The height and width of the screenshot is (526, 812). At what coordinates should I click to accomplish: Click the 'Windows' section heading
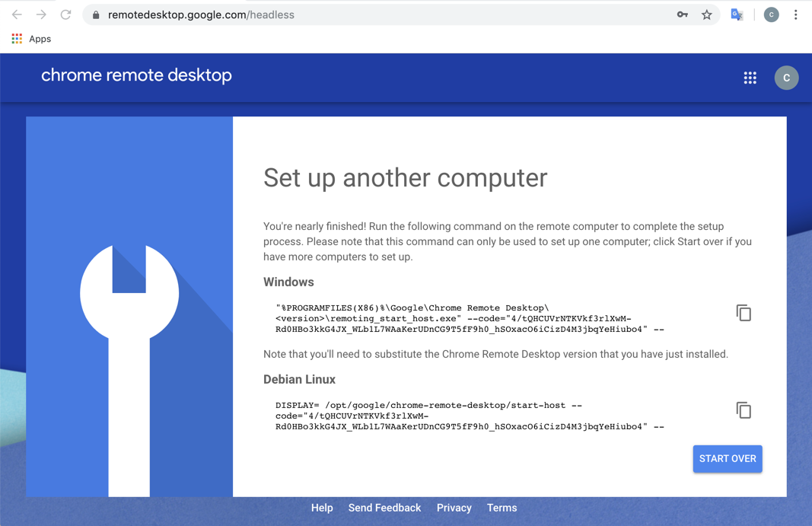288,282
